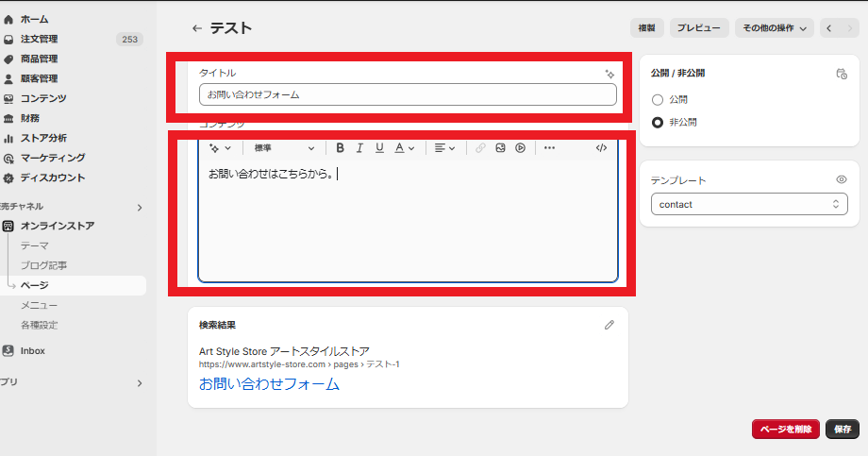
Task: Switch editor to HTML code view
Action: point(601,148)
